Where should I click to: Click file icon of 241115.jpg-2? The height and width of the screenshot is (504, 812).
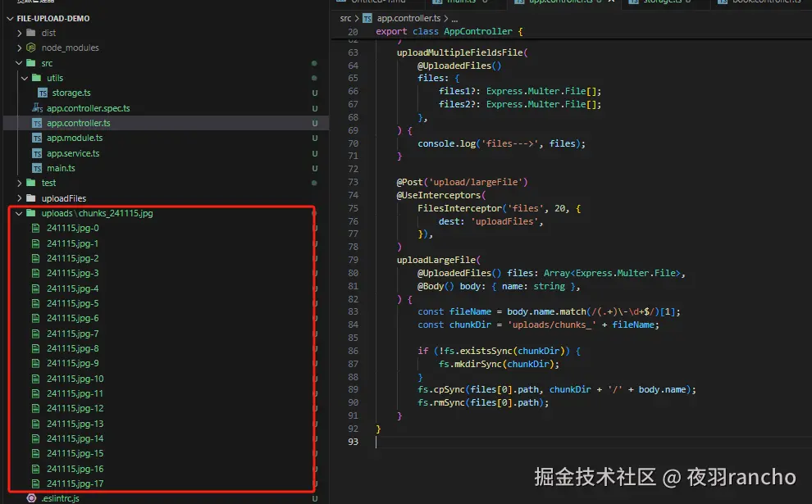click(36, 258)
